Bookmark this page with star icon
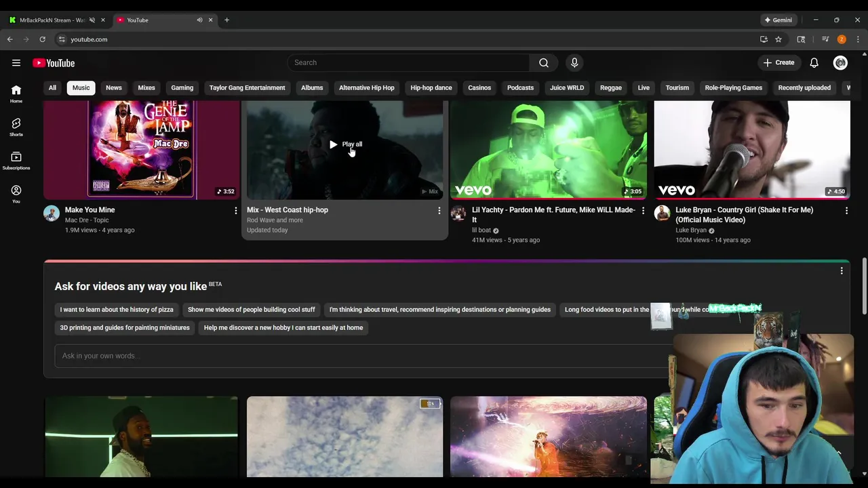Screen dimensions: 868x488 point(778,39)
